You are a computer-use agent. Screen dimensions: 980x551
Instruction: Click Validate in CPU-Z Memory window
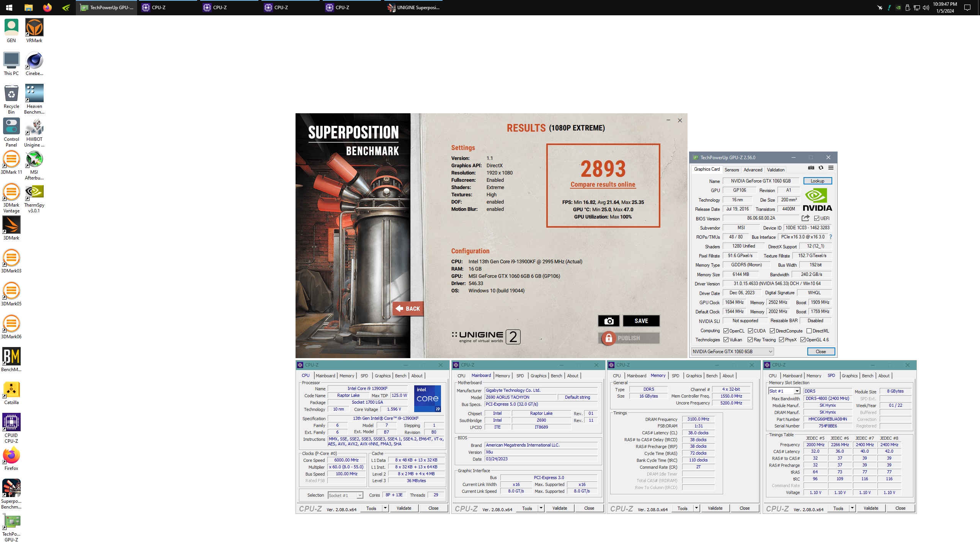click(715, 508)
